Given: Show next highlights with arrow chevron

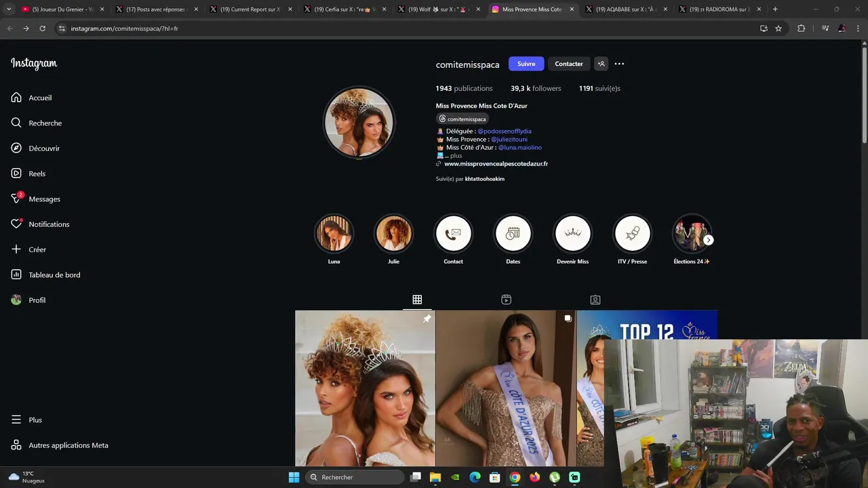Looking at the screenshot, I should point(708,240).
